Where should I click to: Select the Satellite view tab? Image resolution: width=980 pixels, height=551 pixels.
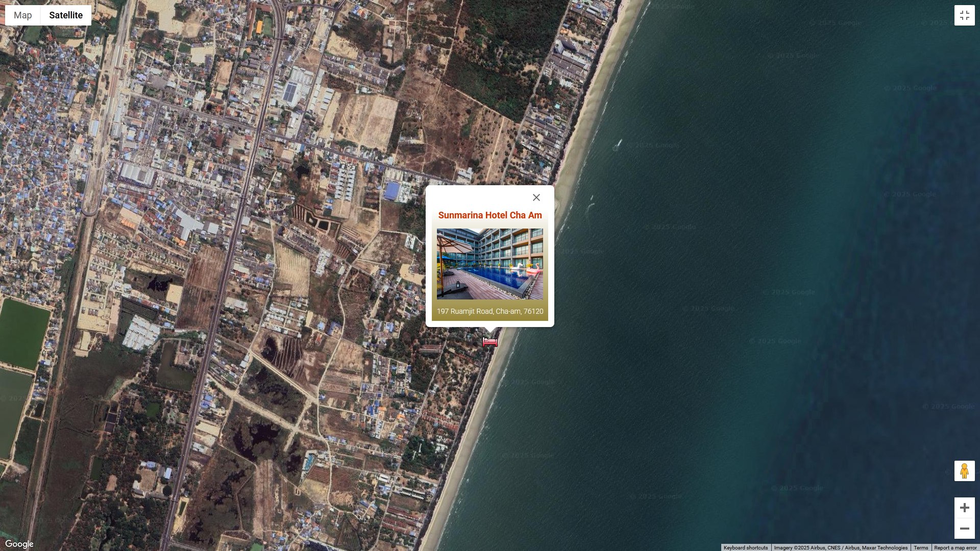[x=66, y=15]
